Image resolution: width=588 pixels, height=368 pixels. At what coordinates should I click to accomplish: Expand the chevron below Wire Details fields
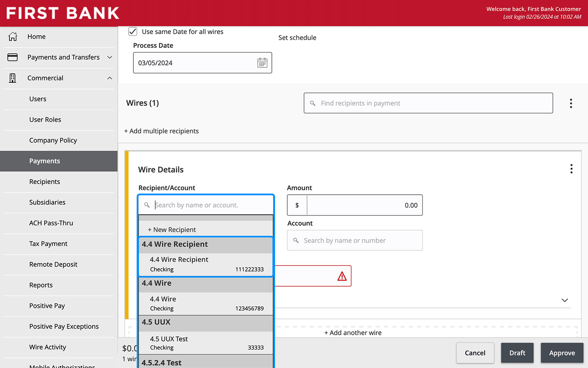click(x=565, y=300)
